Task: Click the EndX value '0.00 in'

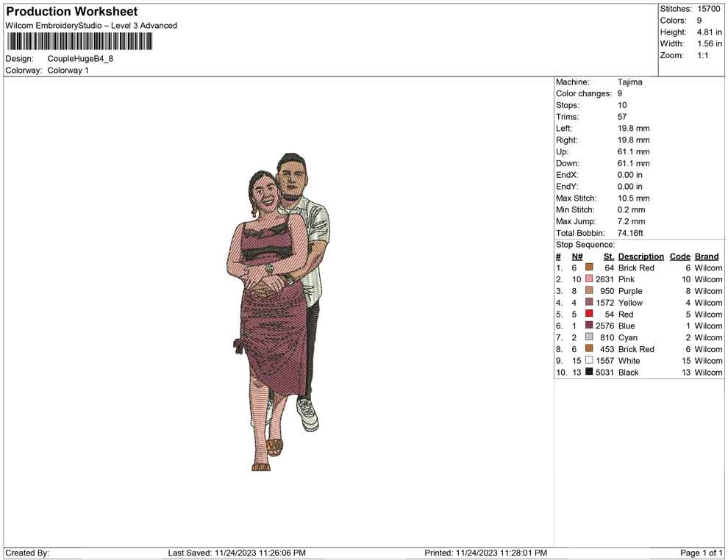Action: point(630,175)
